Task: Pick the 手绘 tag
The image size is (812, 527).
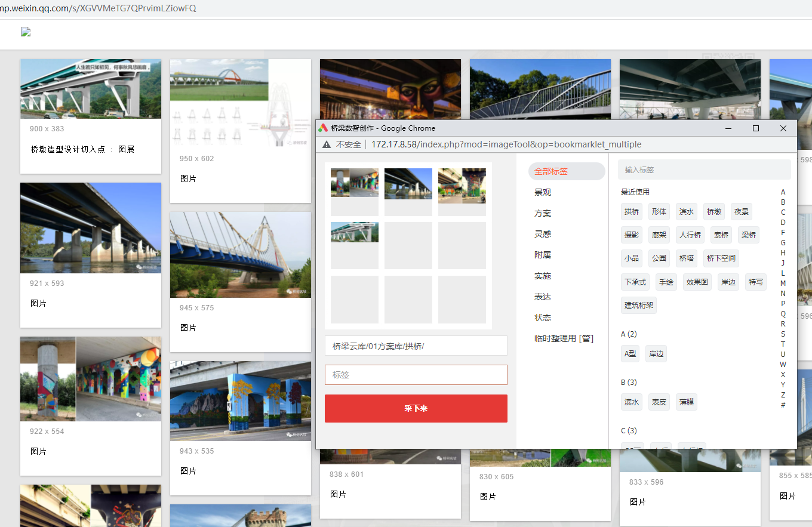Action: point(666,282)
